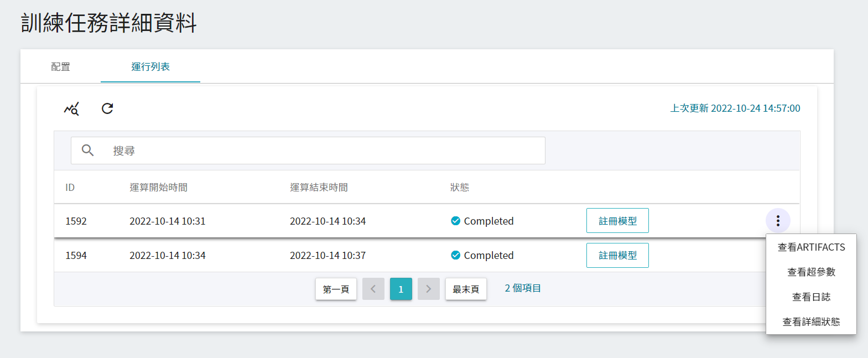
Task: Jump to 最末頁 in the pagination
Action: (466, 289)
